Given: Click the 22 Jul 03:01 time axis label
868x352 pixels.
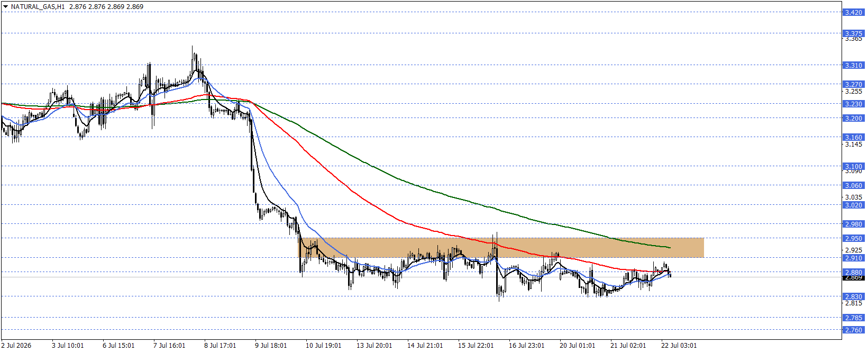Looking at the screenshot, I should [x=679, y=346].
